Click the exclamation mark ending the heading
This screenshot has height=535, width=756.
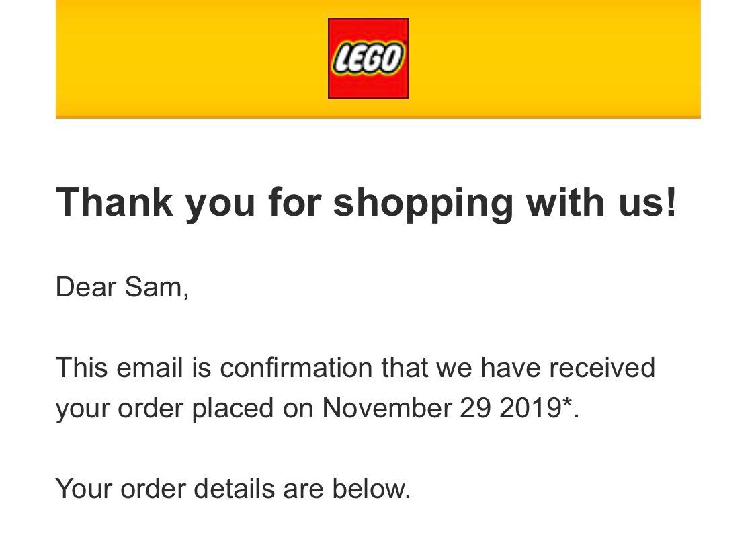[x=671, y=202]
